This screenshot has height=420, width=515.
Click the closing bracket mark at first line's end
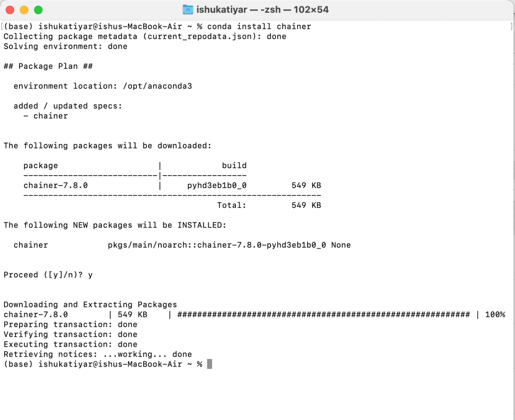(511, 27)
